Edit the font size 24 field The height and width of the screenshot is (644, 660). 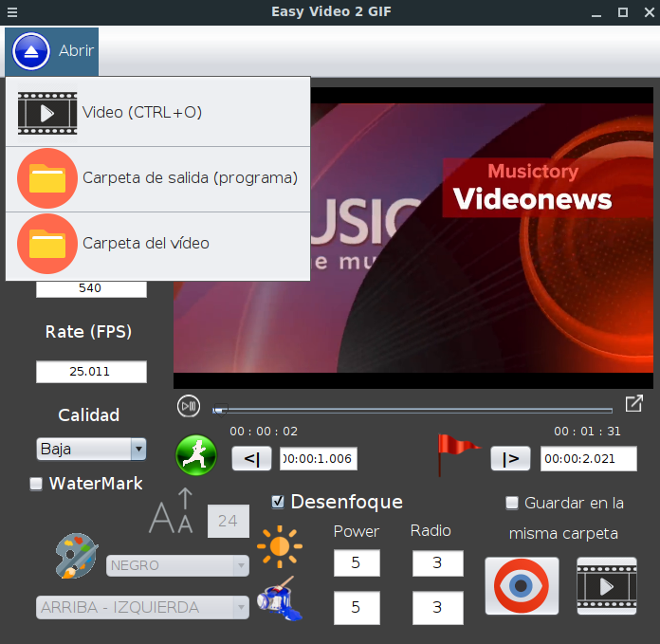tap(229, 521)
